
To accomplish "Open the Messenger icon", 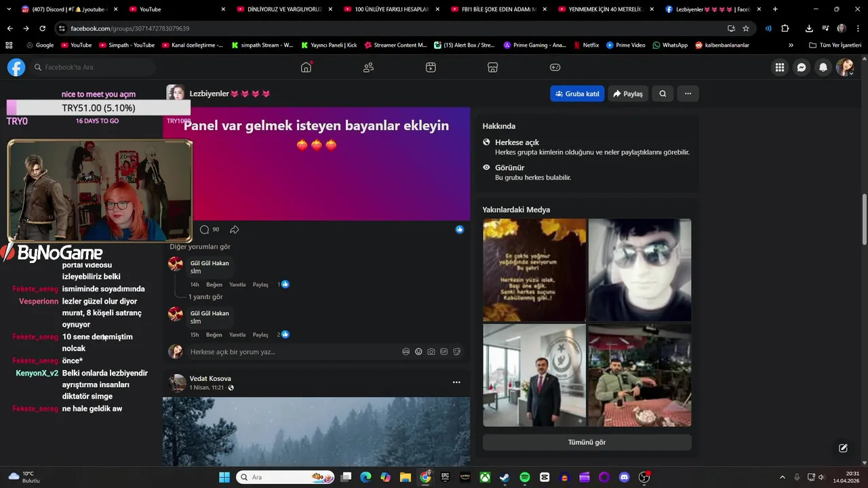I will pos(802,67).
